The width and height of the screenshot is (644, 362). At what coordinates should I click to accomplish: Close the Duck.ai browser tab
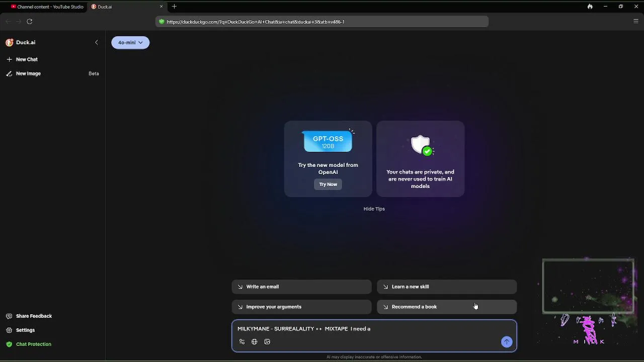(162, 7)
